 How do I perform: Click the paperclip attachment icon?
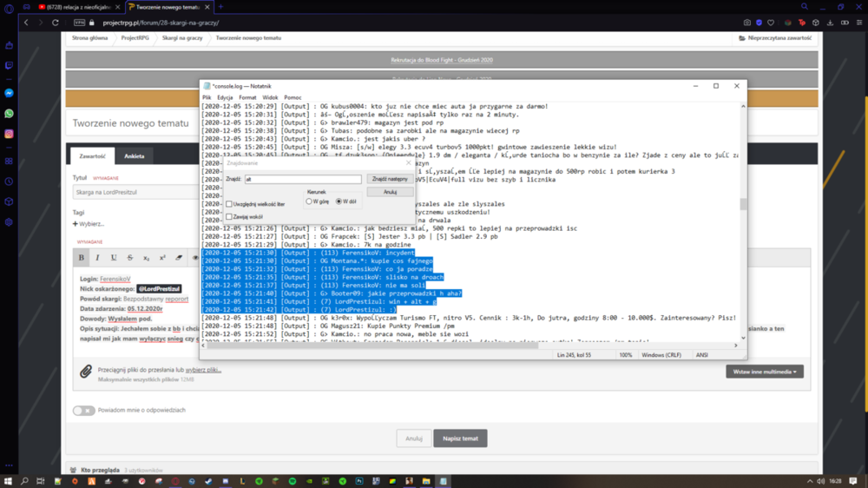[85, 371]
